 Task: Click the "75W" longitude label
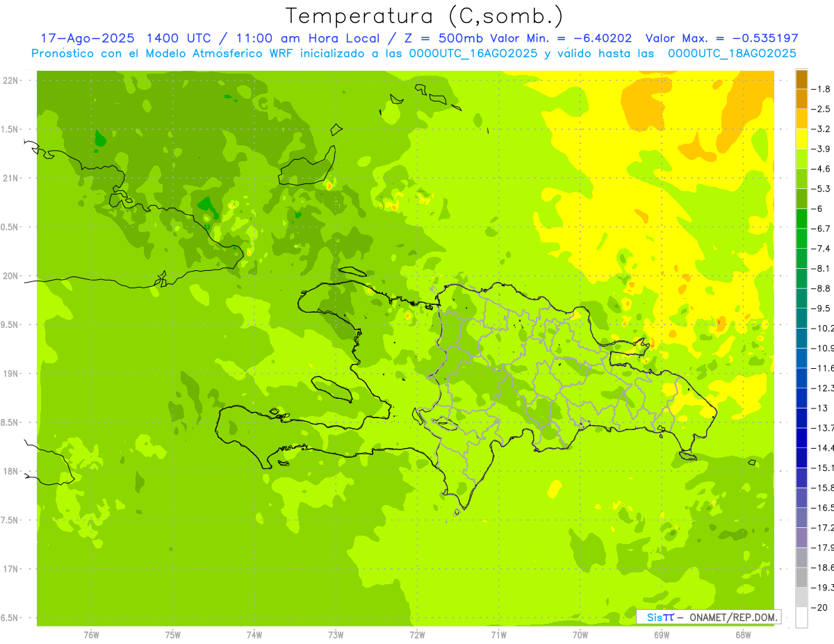(173, 635)
